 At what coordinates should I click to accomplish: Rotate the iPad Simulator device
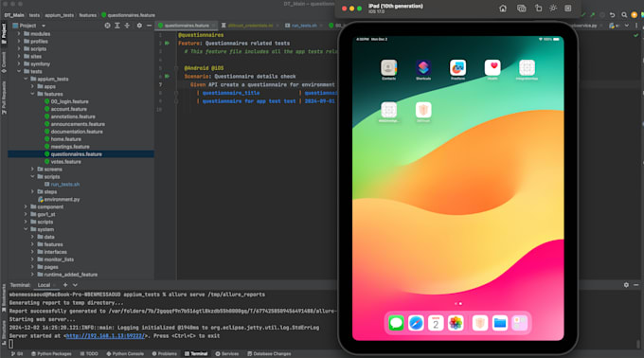[x=538, y=9]
